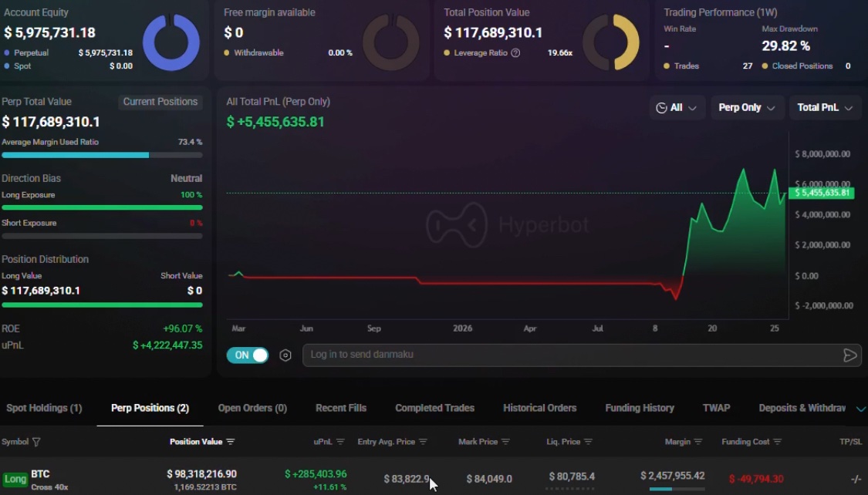Image resolution: width=868 pixels, height=495 pixels.
Task: Click the TP/SL value on BTC row
Action: (x=856, y=479)
